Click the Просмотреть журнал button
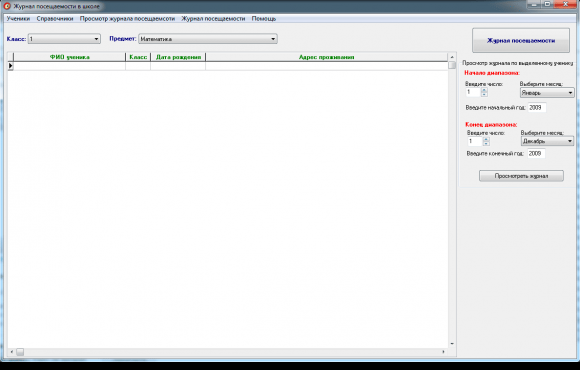The image size is (580, 370). [x=521, y=176]
